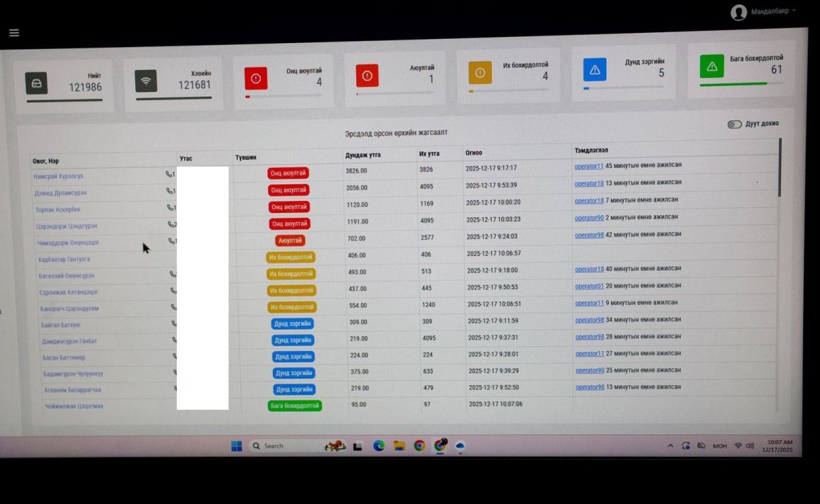Viewport: 820px width, 504px height.
Task: Click the orange Их бохирдолтой warning icon
Action: (479, 73)
